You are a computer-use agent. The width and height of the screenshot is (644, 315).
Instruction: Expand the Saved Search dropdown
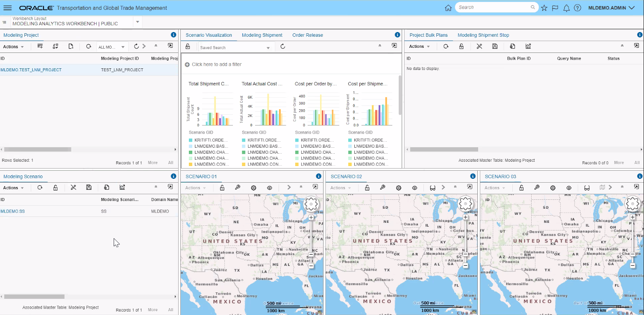pos(268,48)
